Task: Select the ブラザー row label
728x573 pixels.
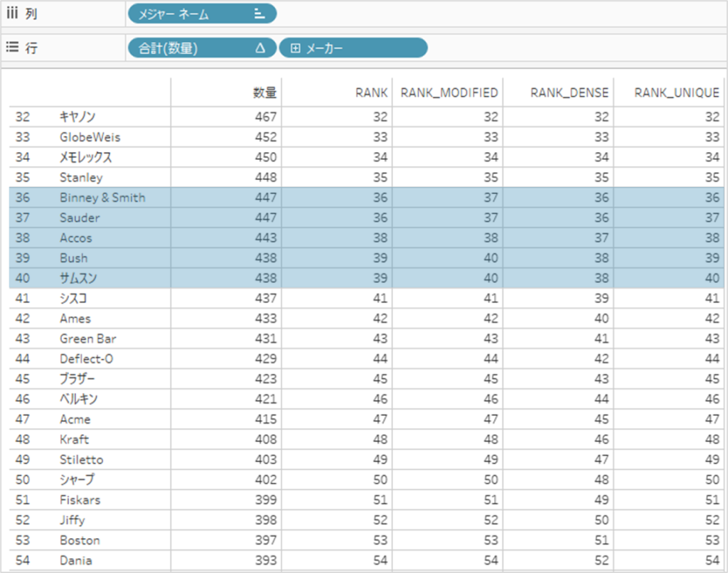Action: (x=77, y=379)
